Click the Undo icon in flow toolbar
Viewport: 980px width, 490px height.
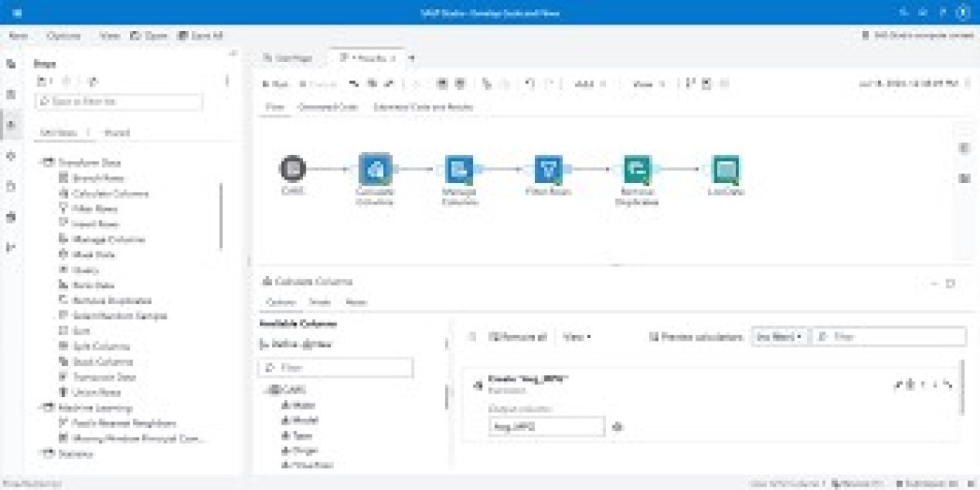click(530, 83)
